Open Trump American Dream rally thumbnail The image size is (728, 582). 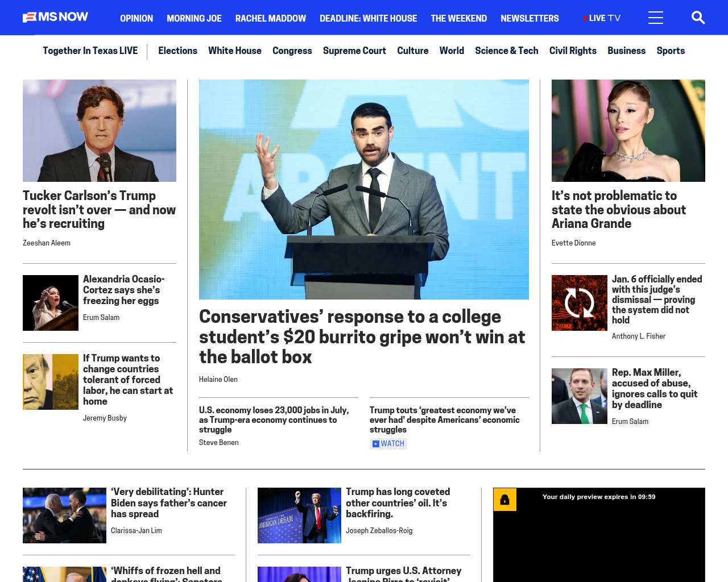(299, 516)
